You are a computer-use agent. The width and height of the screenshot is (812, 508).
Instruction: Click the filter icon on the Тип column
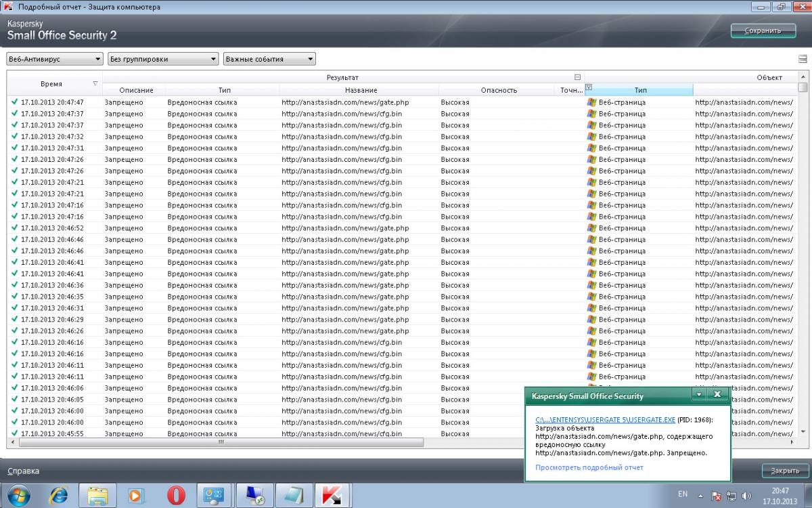(x=589, y=87)
